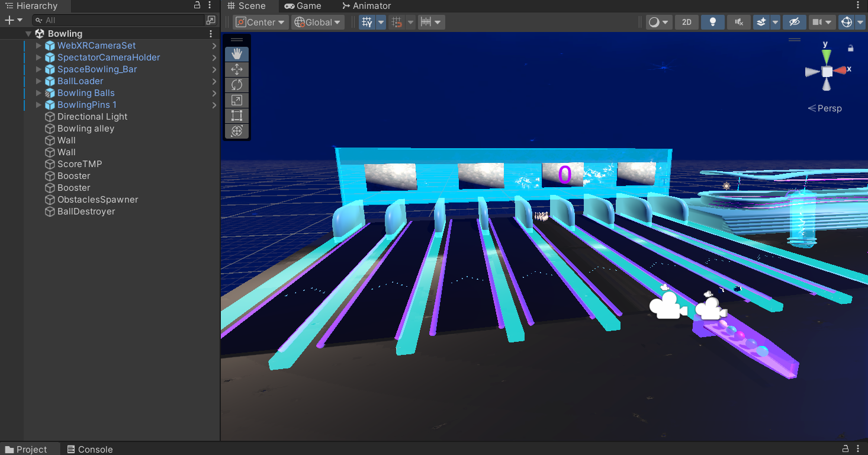
Task: Switch to the Game tab
Action: [x=303, y=6]
